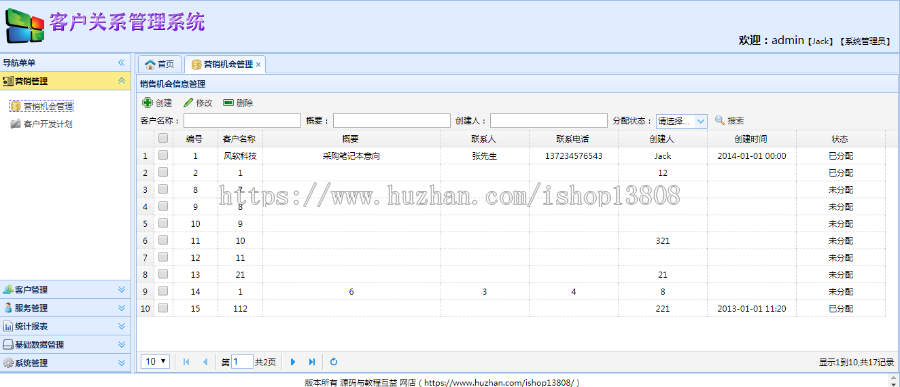The height and width of the screenshot is (387, 900).
Task: Check row with 编号 13
Action: coord(163,274)
